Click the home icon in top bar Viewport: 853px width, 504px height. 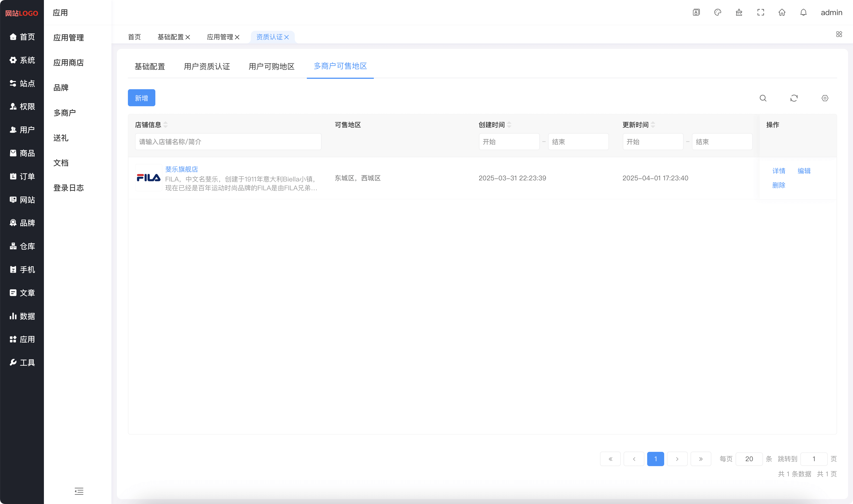tap(782, 12)
